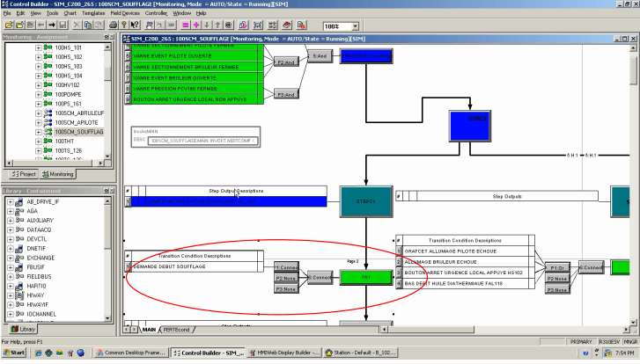Switch to HMIWeb Display Builder taskbar button
Viewport: 640px width, 364px height.
point(284,353)
